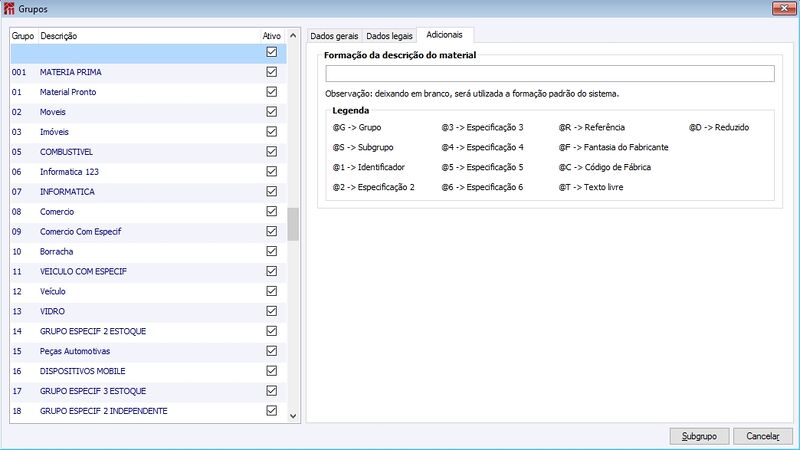Toggle Ativo checkbox for Informatica 123
800x450 pixels.
(x=271, y=171)
